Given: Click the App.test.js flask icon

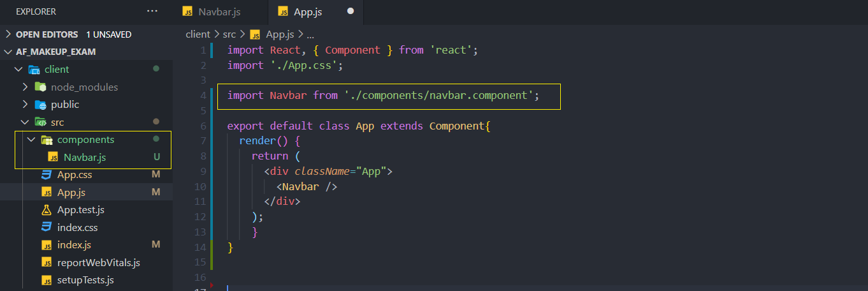Looking at the screenshot, I should tap(47, 210).
